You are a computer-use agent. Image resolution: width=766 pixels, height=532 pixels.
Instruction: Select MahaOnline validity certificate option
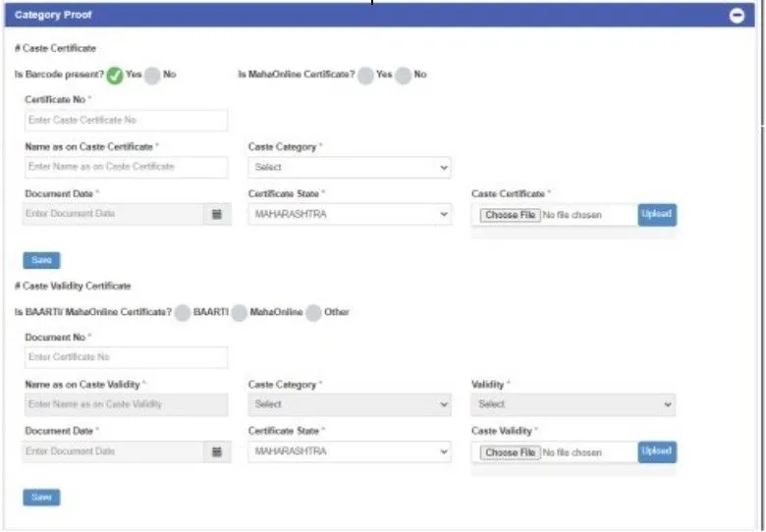[239, 313]
